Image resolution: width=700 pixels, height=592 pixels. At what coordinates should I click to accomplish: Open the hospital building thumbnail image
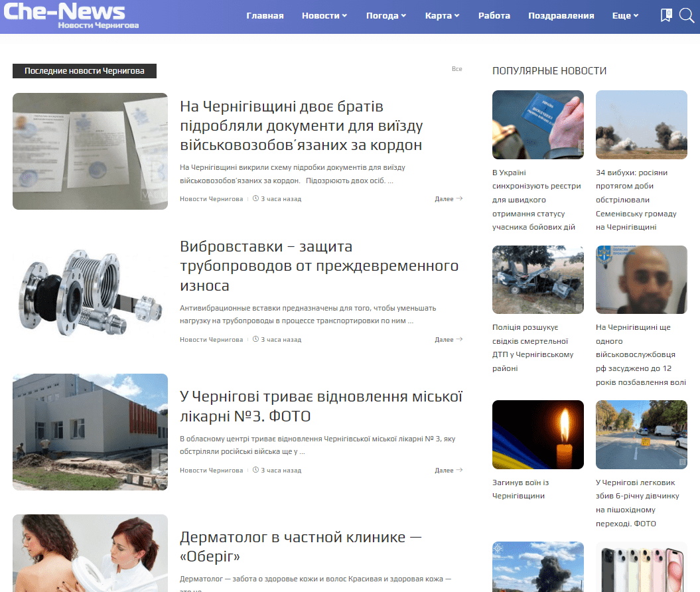pos(90,432)
